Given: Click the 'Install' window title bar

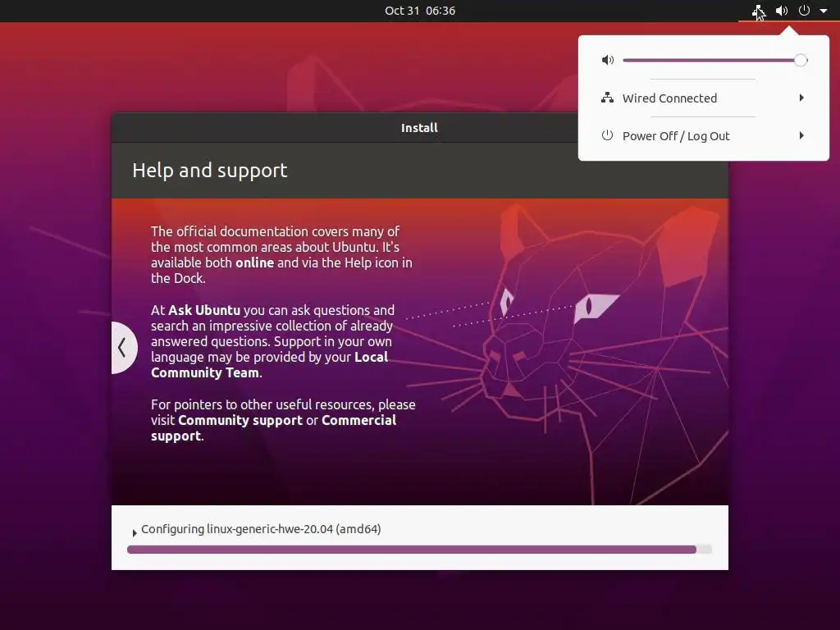Looking at the screenshot, I should (x=419, y=127).
